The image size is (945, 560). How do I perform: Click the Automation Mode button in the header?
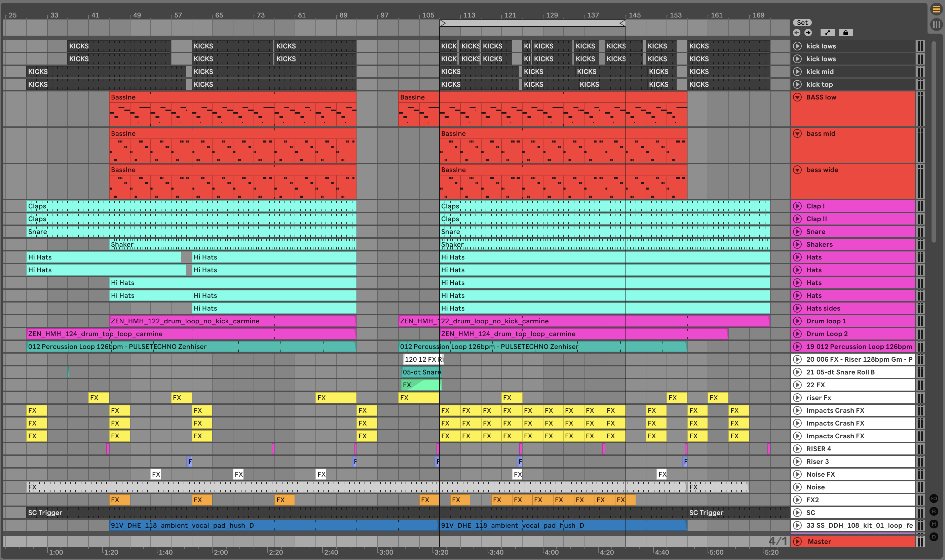click(827, 33)
